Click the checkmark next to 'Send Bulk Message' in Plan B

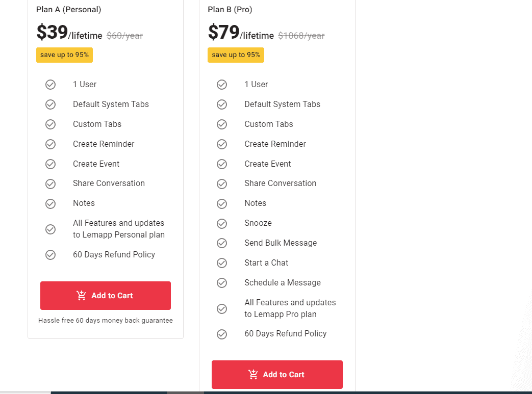click(x=222, y=243)
